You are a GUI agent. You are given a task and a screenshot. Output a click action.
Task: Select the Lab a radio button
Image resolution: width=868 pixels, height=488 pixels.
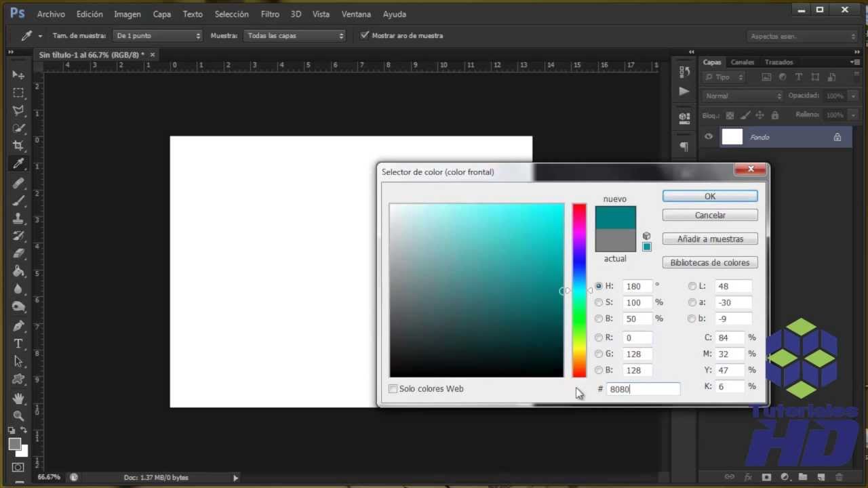coord(692,302)
